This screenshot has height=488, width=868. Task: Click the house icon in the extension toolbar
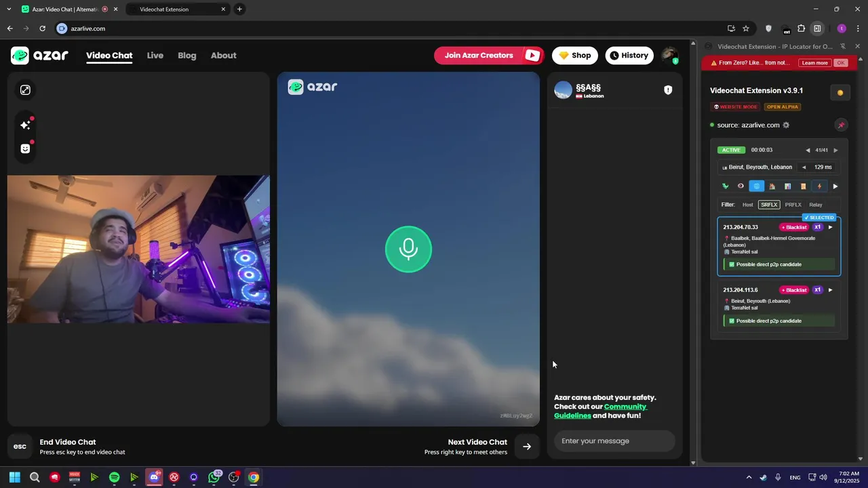pyautogui.click(x=772, y=186)
